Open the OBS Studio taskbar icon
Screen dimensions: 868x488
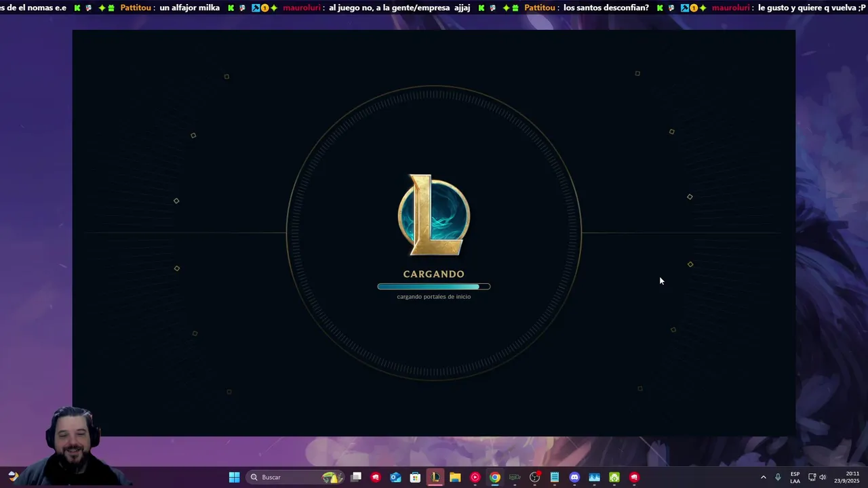point(534,477)
